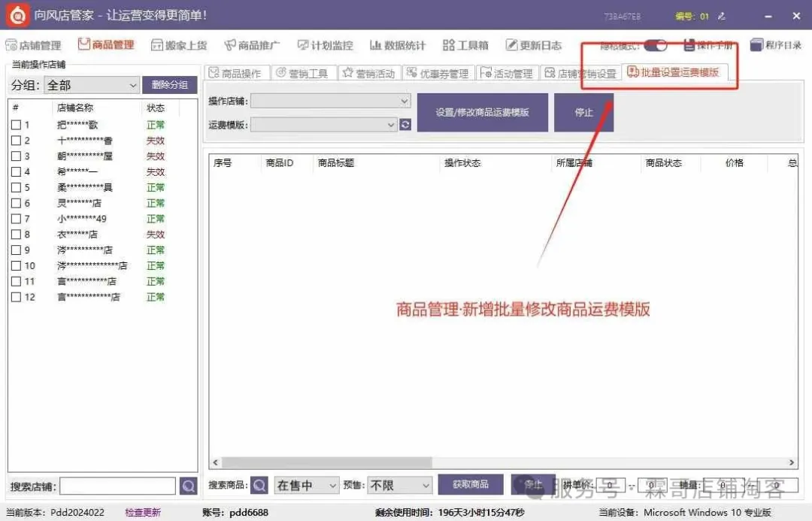The height and width of the screenshot is (521, 812).
Task: Open the 操作手册 manual
Action: [x=707, y=46]
